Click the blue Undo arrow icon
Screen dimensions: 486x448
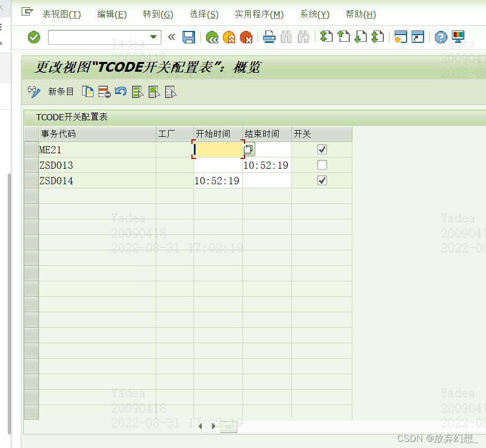(120, 91)
